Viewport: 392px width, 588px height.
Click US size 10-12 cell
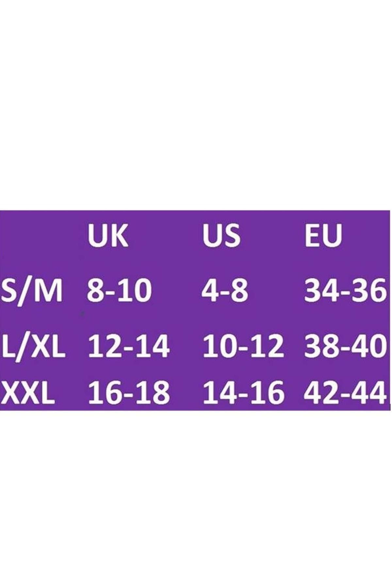243,346
